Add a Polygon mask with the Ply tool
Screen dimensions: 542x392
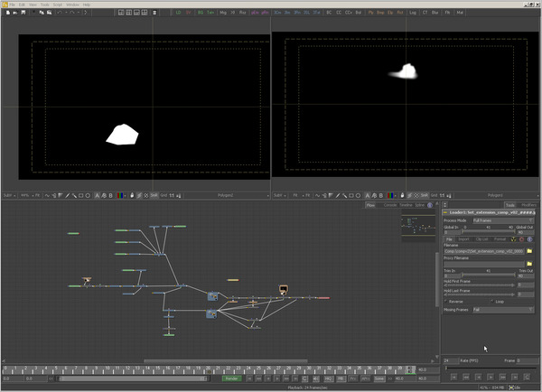tap(371, 13)
